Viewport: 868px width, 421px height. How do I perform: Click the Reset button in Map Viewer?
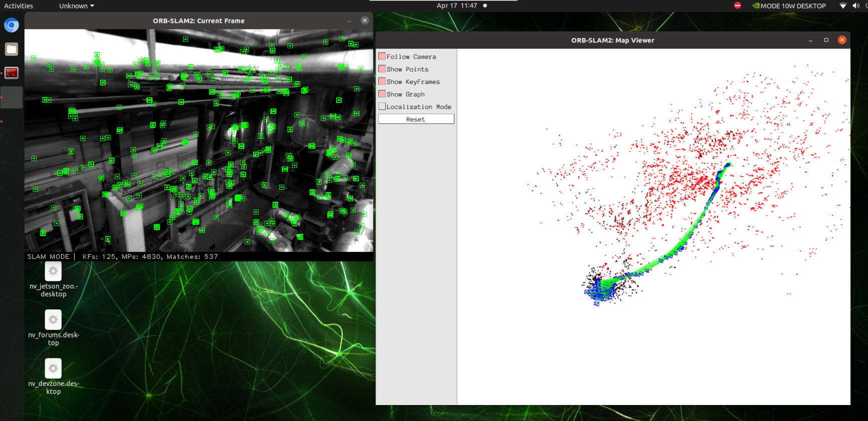coord(416,119)
